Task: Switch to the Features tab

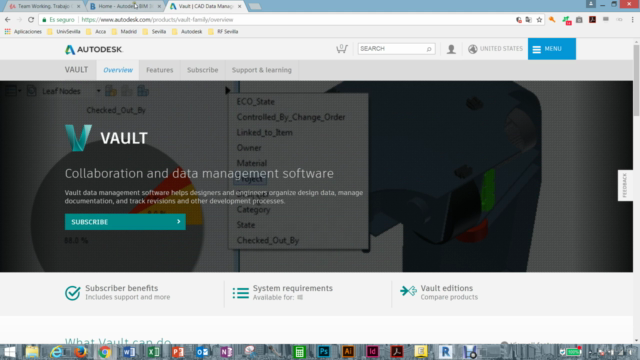Action: 160,70
